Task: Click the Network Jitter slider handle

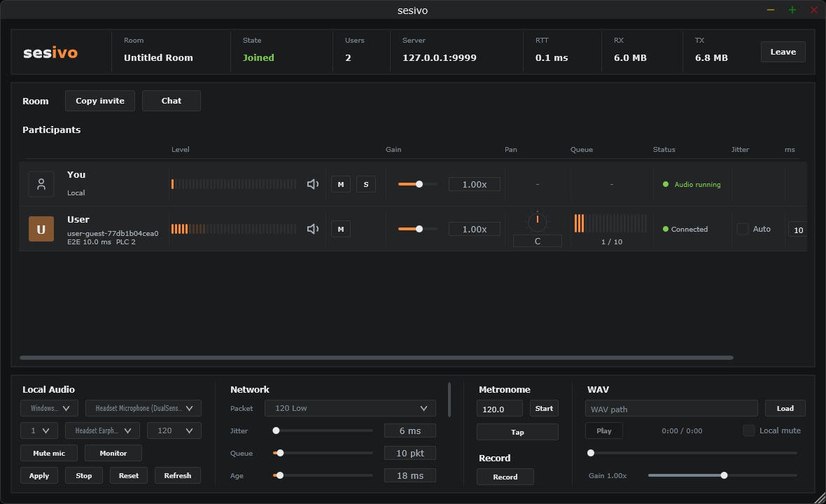Action: (x=276, y=430)
